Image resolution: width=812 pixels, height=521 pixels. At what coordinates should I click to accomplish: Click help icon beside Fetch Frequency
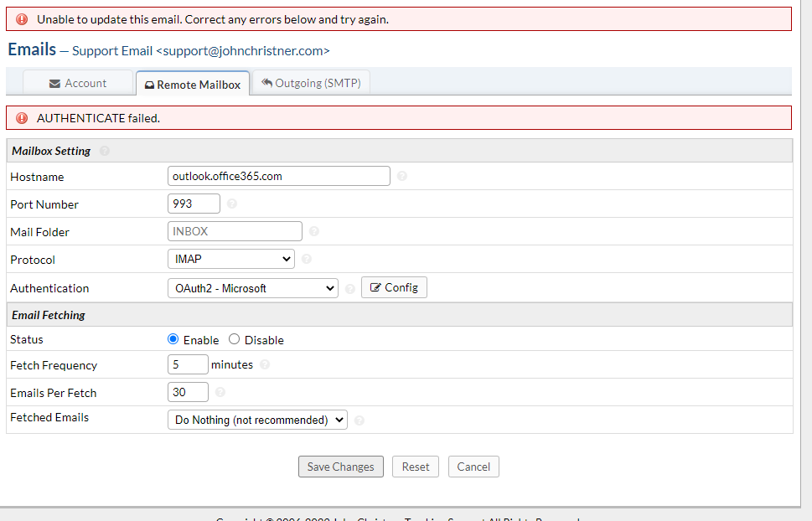click(x=265, y=364)
